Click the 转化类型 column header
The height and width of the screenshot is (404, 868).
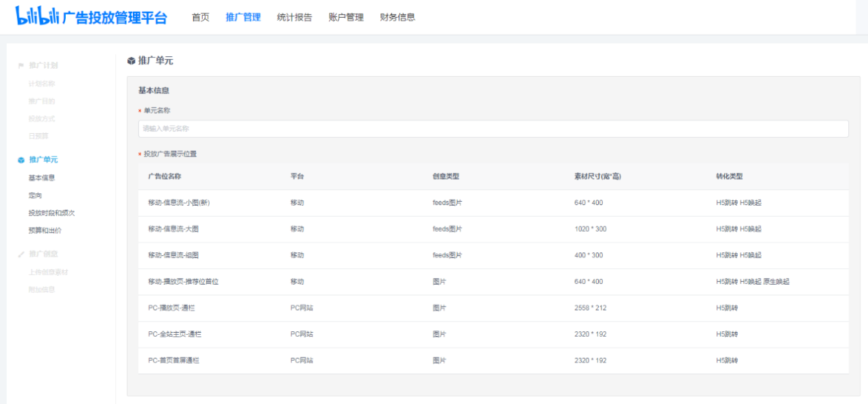coord(729,176)
